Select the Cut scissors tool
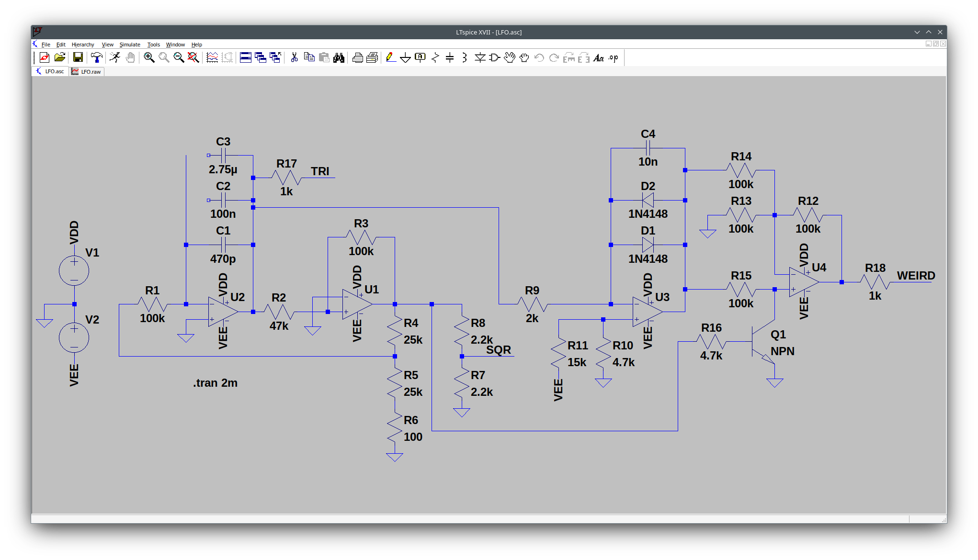 tap(294, 58)
